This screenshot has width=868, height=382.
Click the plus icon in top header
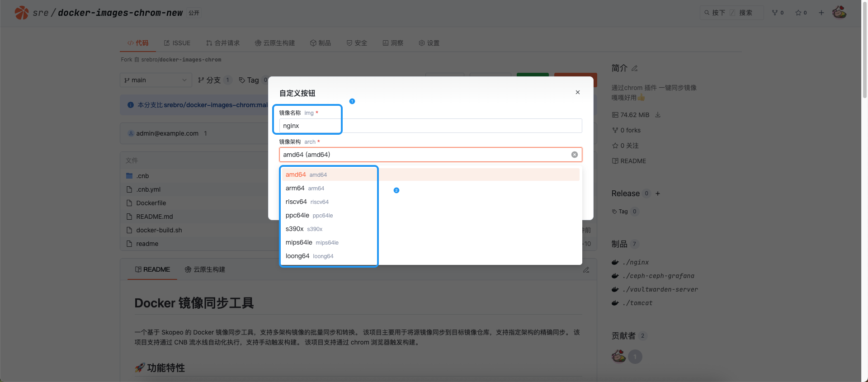point(821,13)
